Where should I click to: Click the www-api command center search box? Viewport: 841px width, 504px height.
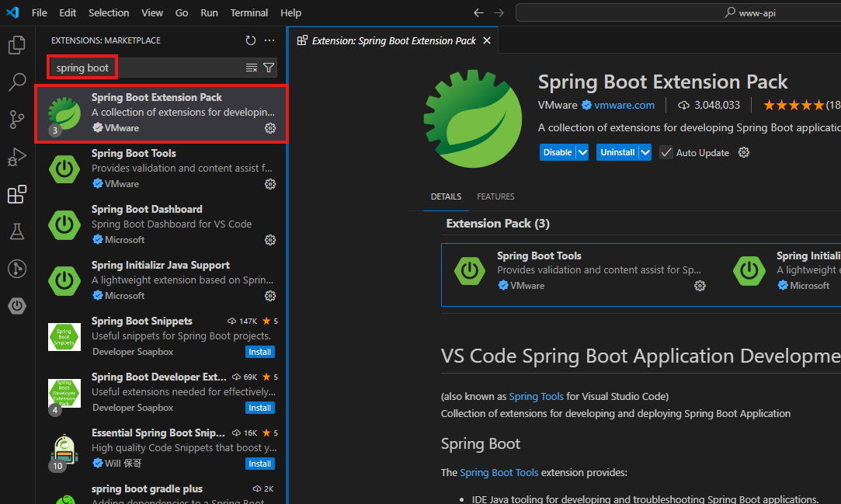pyautogui.click(x=679, y=13)
